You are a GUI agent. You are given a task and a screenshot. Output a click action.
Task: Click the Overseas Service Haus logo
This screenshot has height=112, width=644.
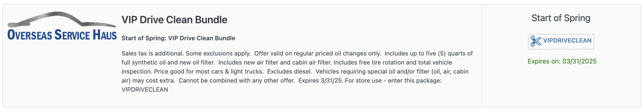pyautogui.click(x=62, y=26)
